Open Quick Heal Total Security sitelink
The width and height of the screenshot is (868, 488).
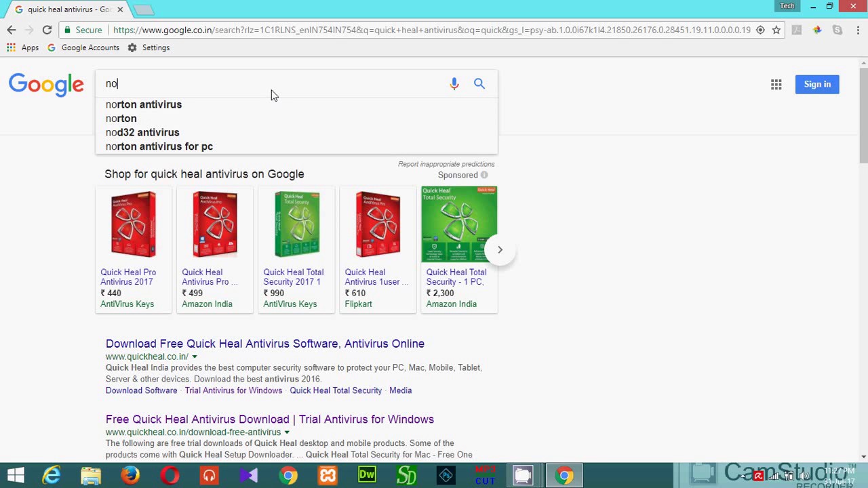coord(336,390)
